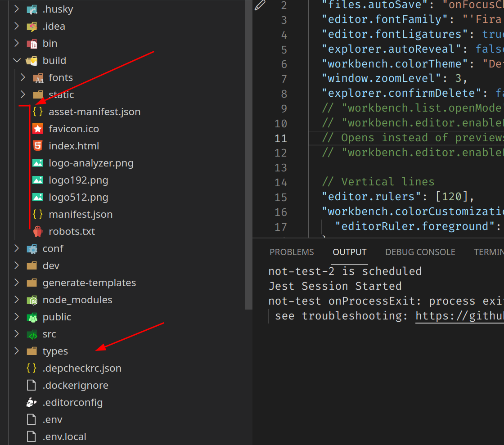Collapse the build folder
The height and width of the screenshot is (445, 504).
coord(17,60)
